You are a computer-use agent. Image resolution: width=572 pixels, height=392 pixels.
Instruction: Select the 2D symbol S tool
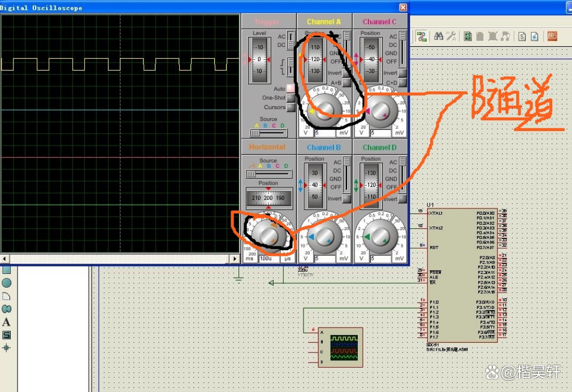[x=7, y=335]
